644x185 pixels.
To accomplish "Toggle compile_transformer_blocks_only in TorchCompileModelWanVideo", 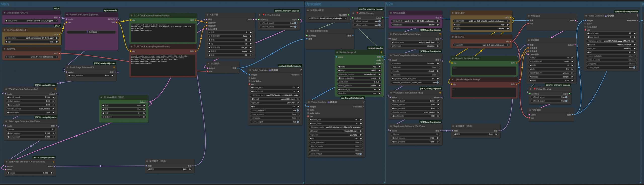I will pos(437,83).
